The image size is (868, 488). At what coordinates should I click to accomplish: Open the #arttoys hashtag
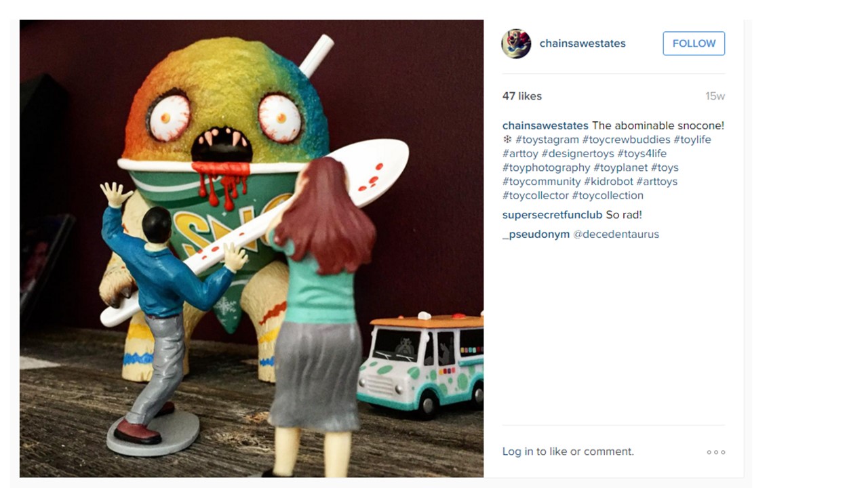coord(657,182)
